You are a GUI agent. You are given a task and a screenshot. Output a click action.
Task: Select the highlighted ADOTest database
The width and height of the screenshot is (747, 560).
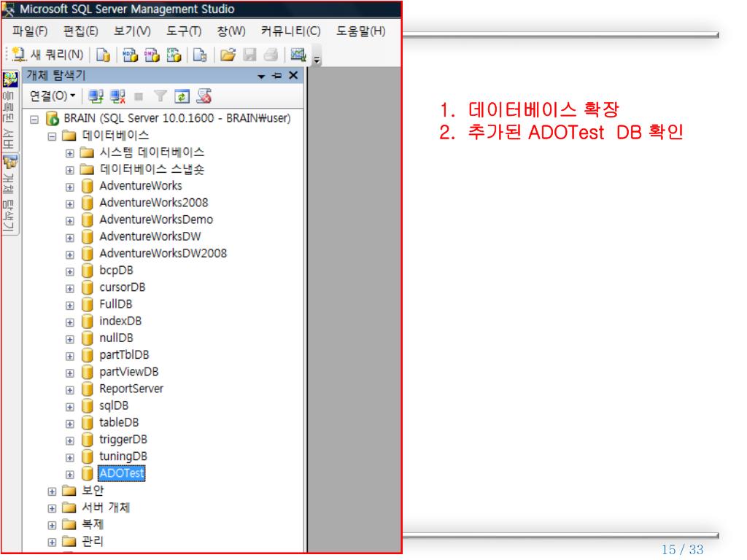point(122,473)
